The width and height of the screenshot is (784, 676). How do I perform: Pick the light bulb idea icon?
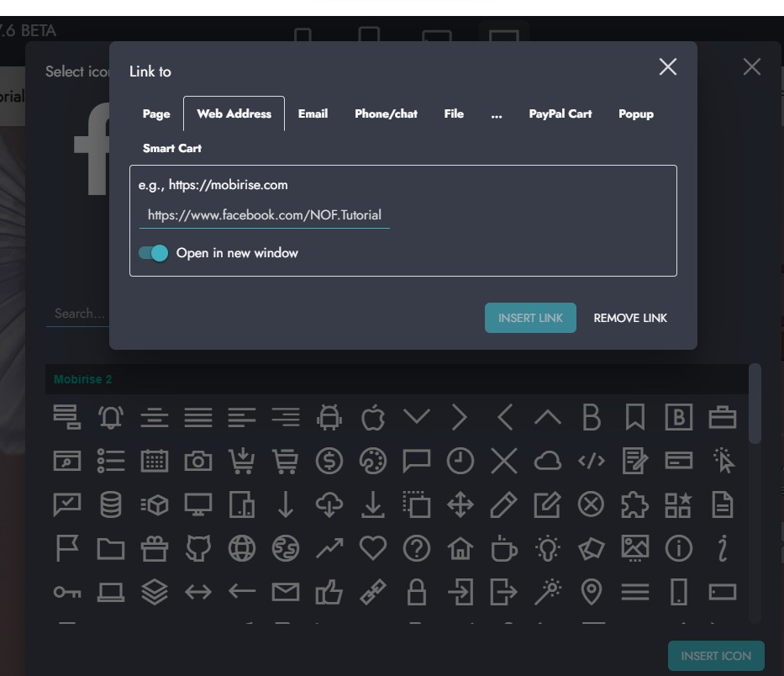548,548
